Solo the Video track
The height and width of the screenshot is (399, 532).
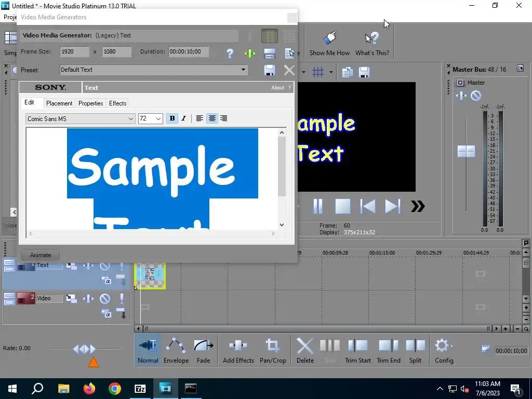tap(122, 299)
